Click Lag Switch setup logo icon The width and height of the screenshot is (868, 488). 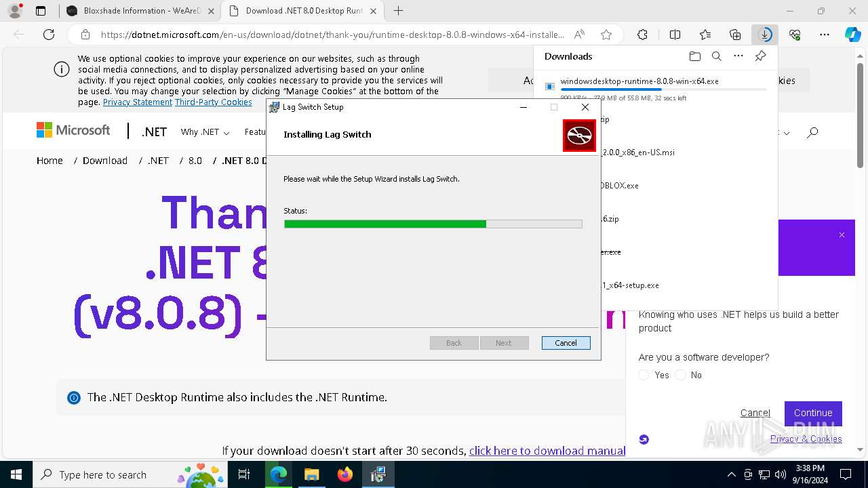tap(579, 136)
